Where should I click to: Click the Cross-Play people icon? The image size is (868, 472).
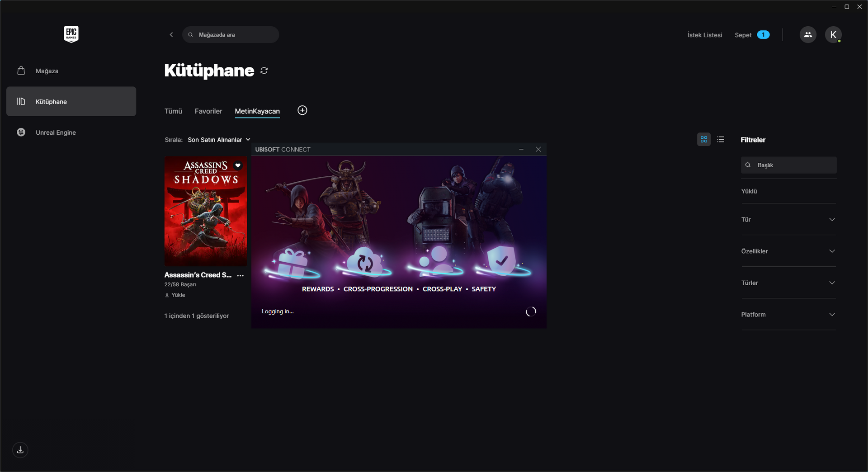(435, 261)
